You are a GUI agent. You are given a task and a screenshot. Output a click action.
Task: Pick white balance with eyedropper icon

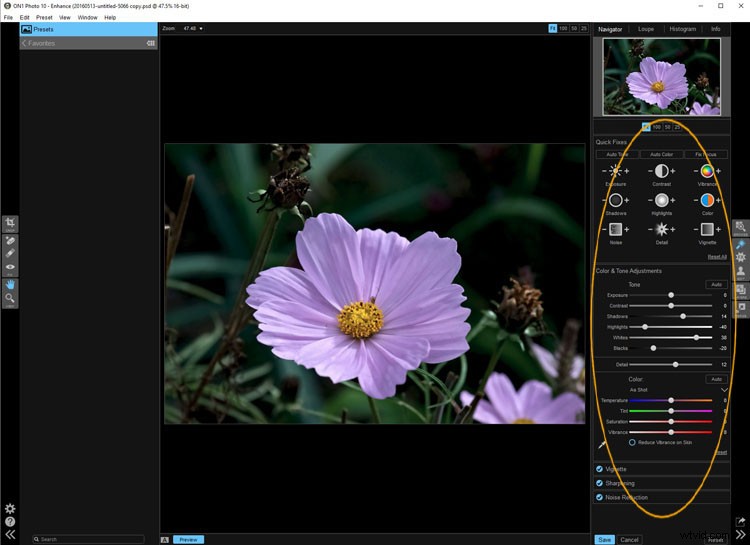[602, 445]
